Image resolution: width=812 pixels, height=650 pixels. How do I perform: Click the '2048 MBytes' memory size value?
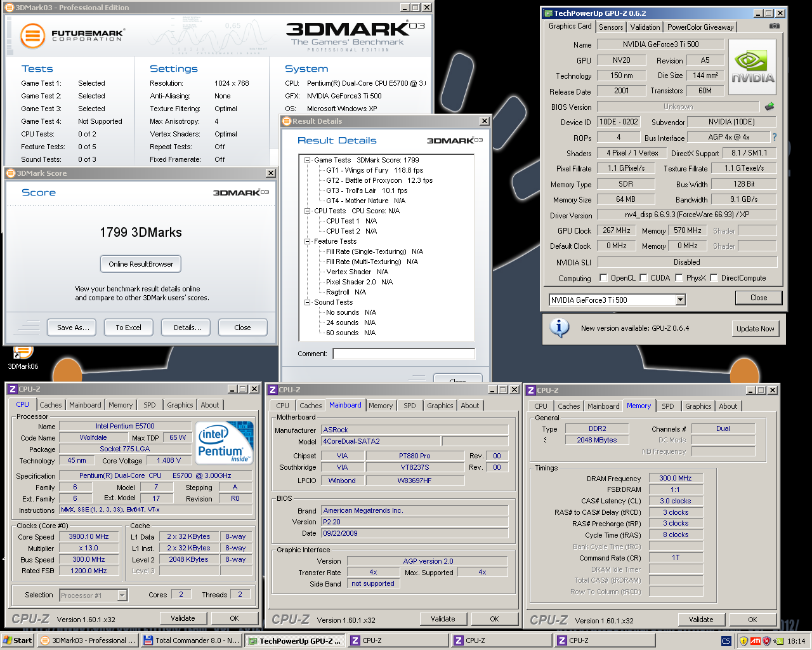(x=597, y=440)
